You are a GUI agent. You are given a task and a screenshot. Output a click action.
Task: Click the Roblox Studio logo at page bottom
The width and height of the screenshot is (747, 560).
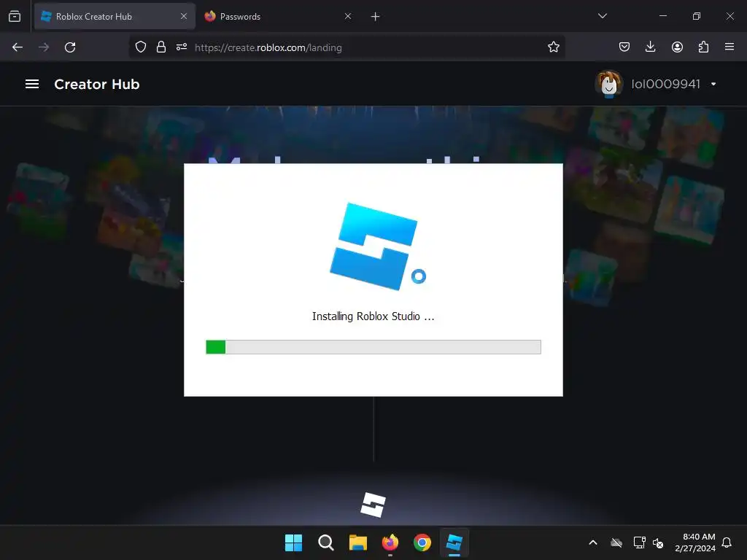click(x=373, y=505)
